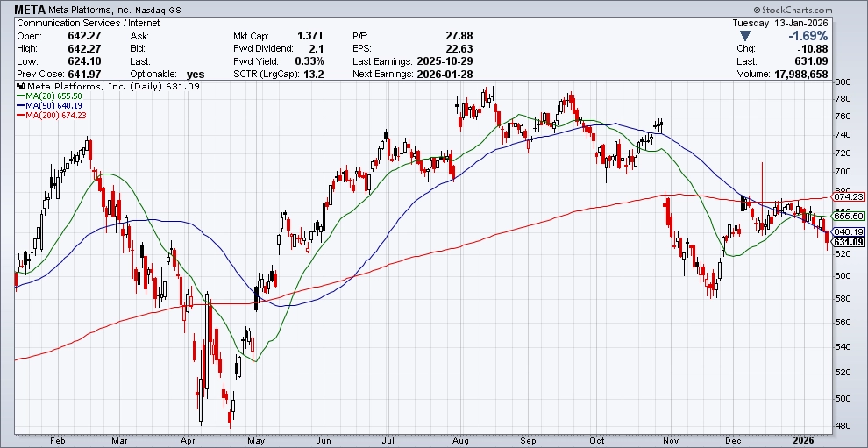This screenshot has width=868, height=448.
Task: Click the Nov label on time axis
Action: (671, 441)
